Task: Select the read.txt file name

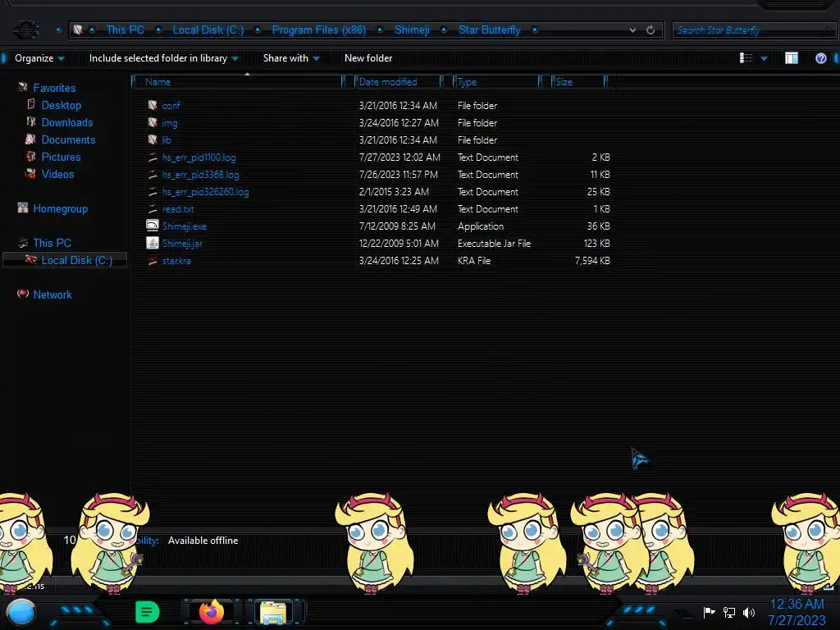Action: (x=178, y=209)
